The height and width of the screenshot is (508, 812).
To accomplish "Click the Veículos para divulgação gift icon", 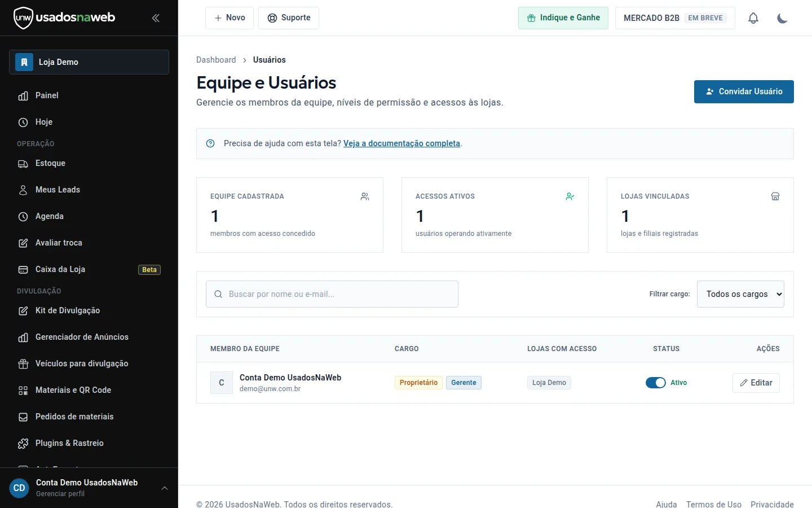I will [23, 364].
